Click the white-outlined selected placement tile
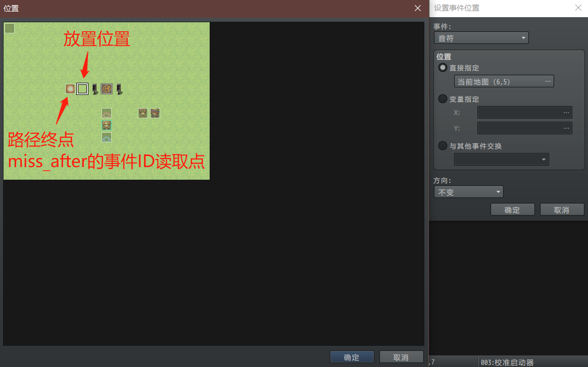588x367 pixels. (x=82, y=89)
